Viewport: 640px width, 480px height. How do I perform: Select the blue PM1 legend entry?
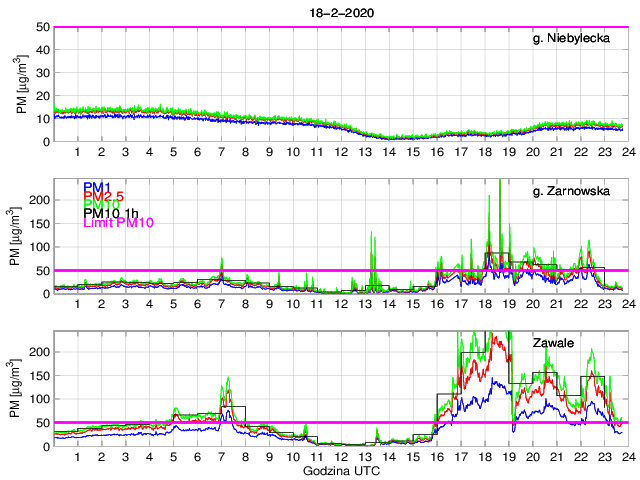pyautogui.click(x=97, y=187)
